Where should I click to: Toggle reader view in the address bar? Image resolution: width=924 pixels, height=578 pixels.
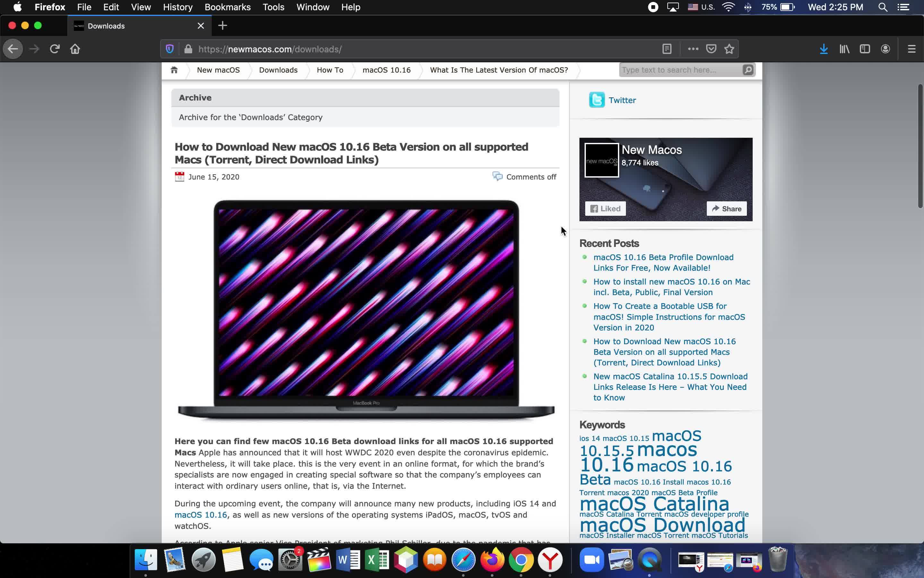point(667,49)
